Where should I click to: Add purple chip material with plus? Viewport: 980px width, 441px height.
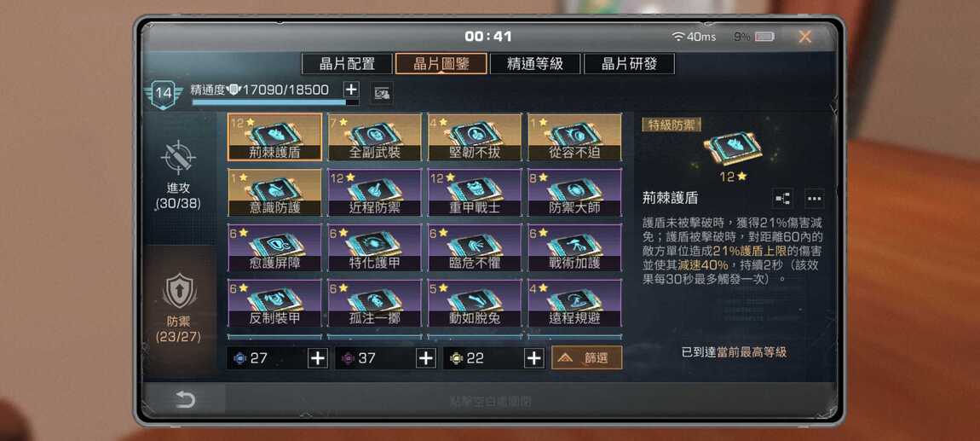[x=426, y=357]
